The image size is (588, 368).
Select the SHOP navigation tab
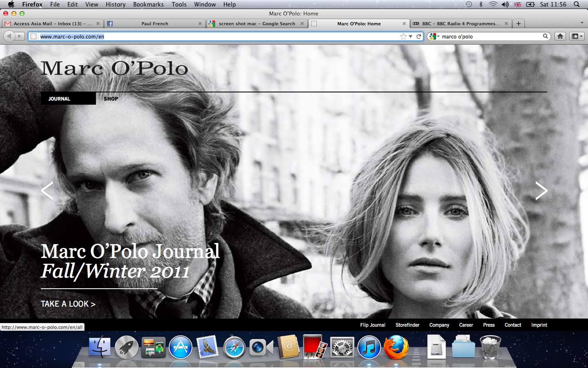click(x=111, y=99)
